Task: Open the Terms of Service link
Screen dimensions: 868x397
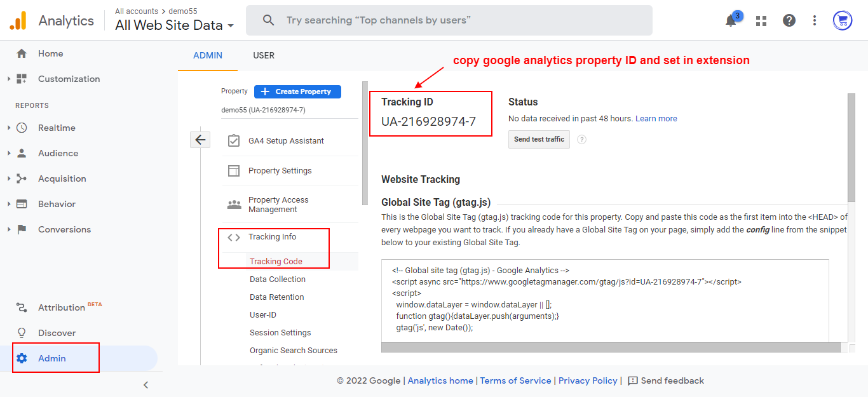Action: point(515,380)
